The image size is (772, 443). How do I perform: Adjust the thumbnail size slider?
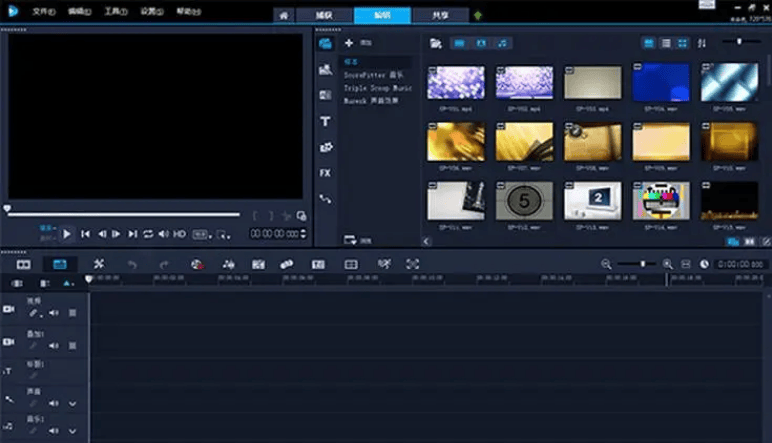point(741,42)
